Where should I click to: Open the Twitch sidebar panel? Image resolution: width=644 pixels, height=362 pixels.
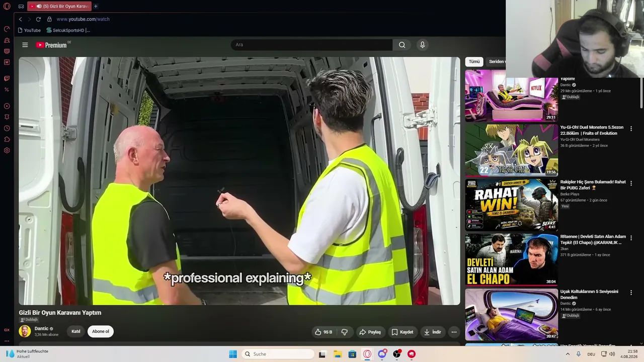(x=7, y=78)
